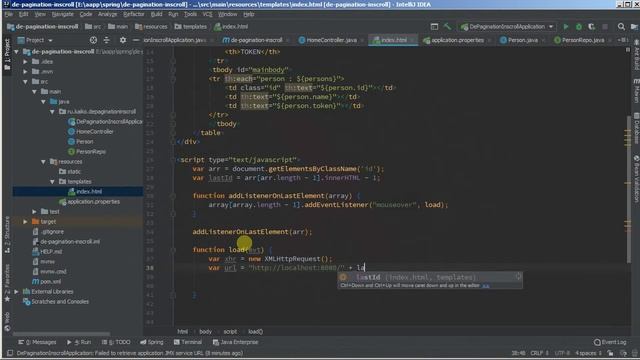640x360 pixels.
Task: Open the Navigate menu
Action: [x=62, y=14]
